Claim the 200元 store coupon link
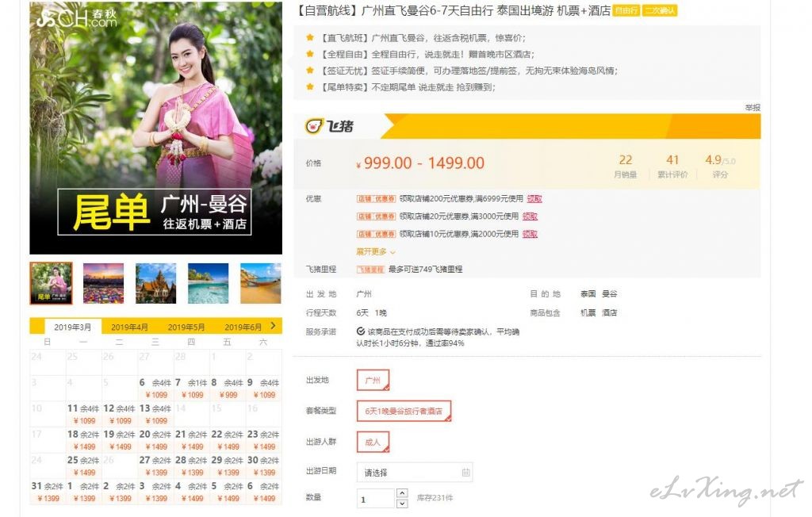The height and width of the screenshot is (517, 812). coord(534,198)
